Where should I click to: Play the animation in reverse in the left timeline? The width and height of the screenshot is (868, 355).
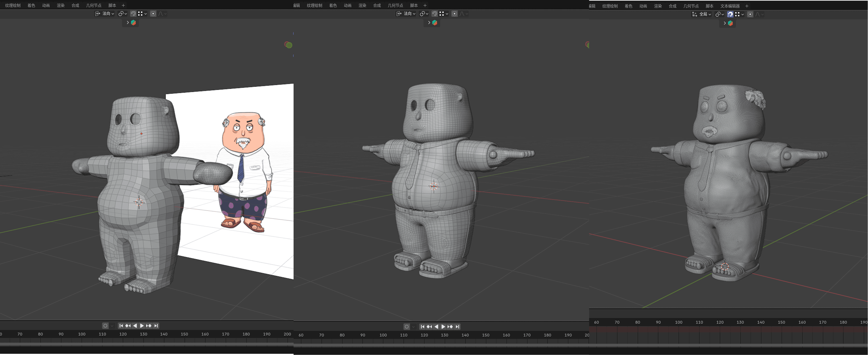click(x=135, y=326)
